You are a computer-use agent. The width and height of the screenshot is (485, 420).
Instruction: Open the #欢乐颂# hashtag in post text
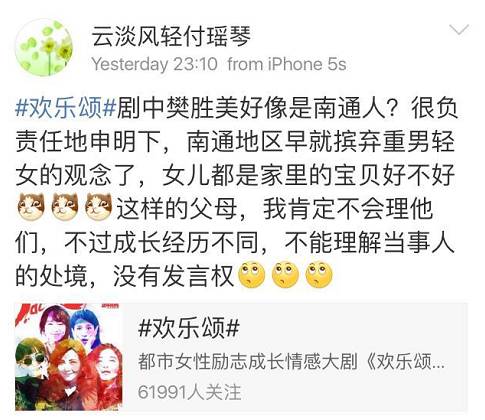click(x=65, y=108)
